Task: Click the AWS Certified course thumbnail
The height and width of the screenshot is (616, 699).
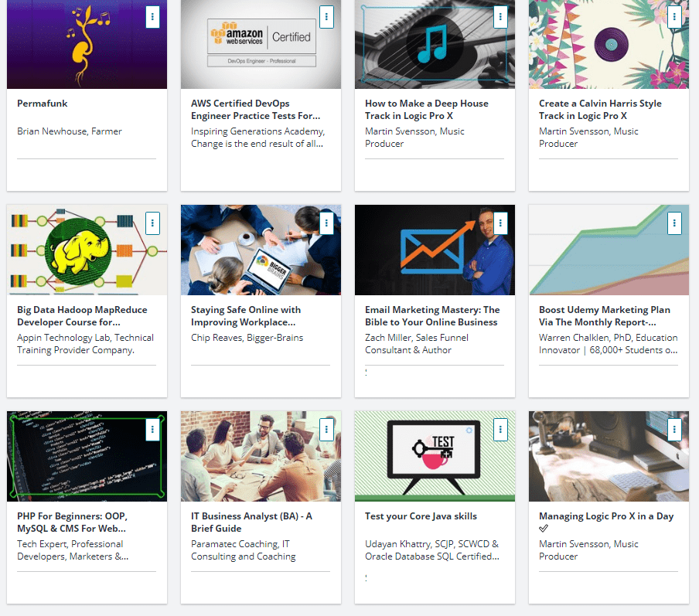Action: point(261,44)
